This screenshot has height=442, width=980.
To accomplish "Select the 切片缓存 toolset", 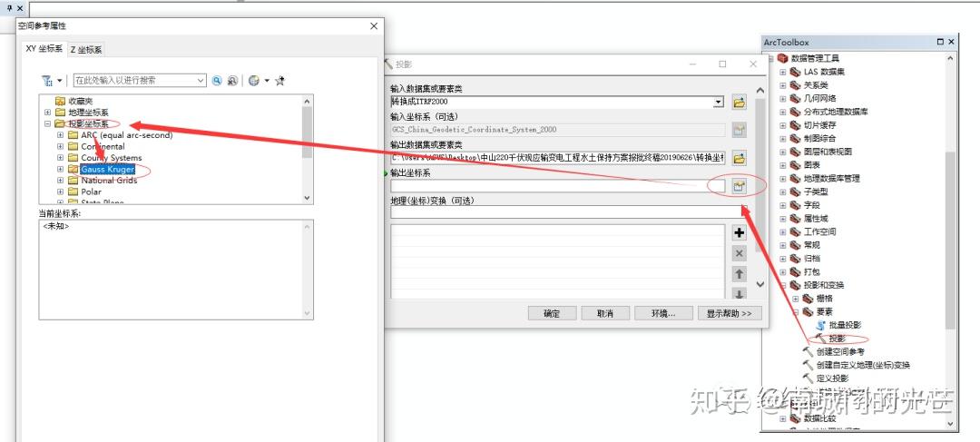I will [819, 125].
